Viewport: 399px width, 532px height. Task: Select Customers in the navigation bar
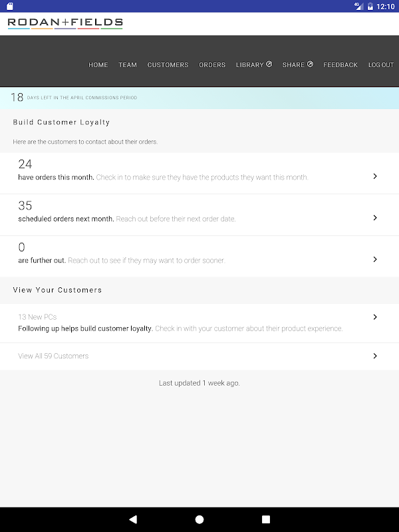(x=168, y=65)
